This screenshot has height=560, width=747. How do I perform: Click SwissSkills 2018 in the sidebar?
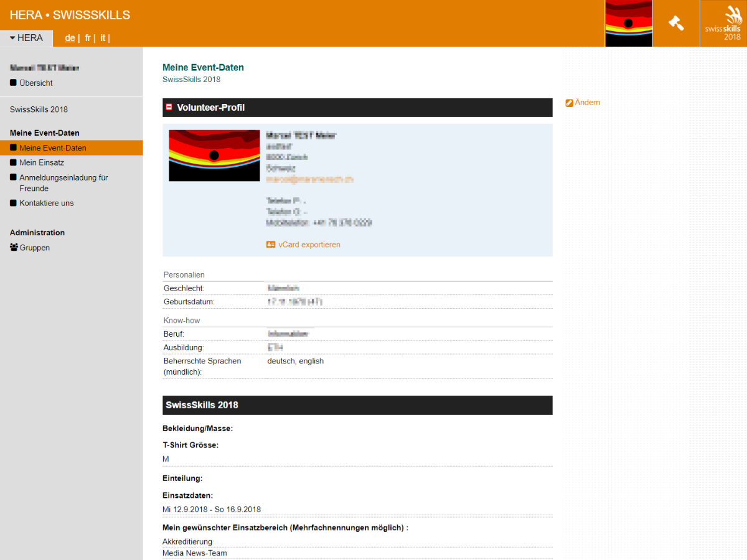click(39, 110)
